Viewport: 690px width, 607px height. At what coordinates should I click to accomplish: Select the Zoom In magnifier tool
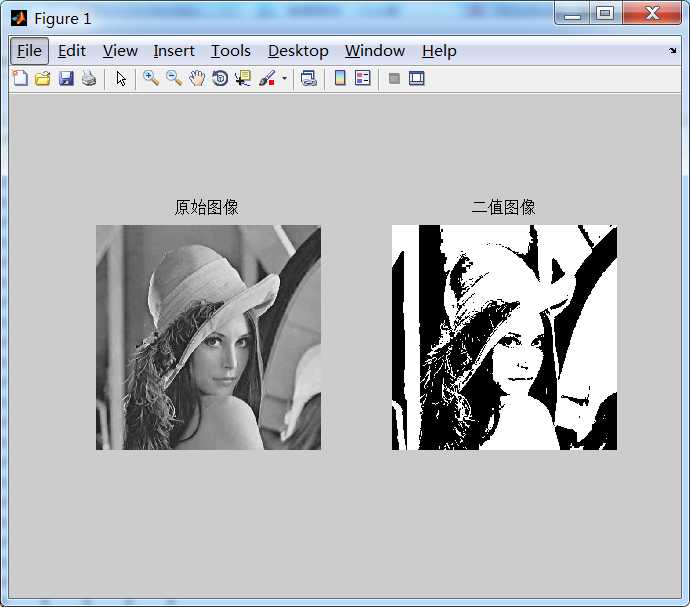(151, 78)
